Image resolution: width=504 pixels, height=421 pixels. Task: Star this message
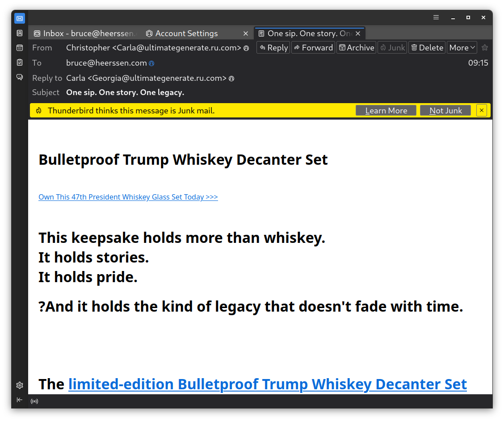[485, 47]
